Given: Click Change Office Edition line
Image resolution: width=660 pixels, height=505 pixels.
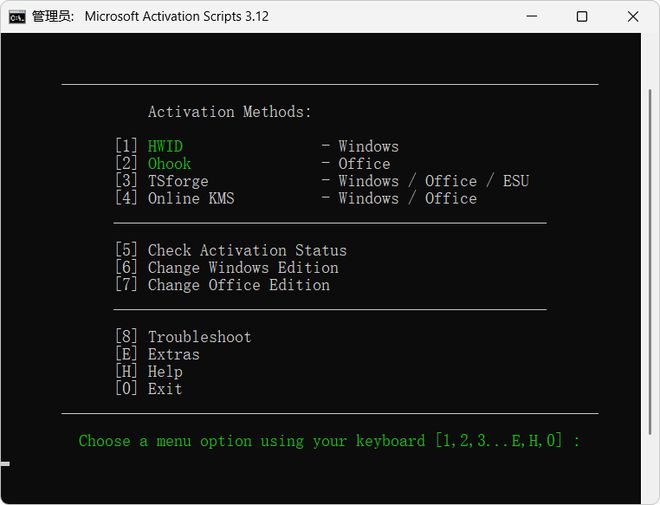Looking at the screenshot, I should click(223, 285).
